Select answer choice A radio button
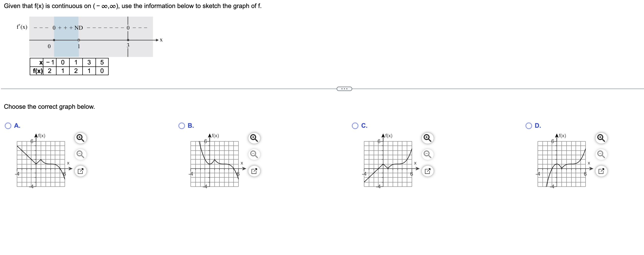 [x=8, y=126]
